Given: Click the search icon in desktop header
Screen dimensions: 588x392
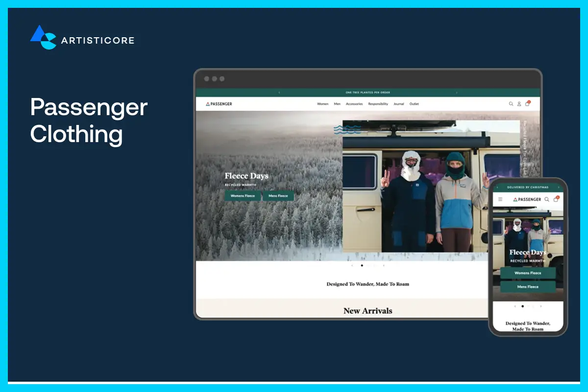Looking at the screenshot, I should click(x=511, y=104).
